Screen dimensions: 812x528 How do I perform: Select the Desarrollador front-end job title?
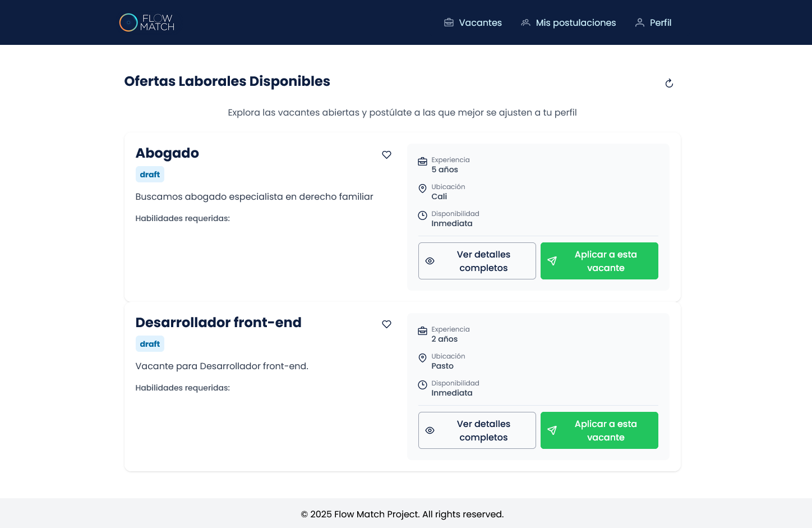click(x=218, y=323)
